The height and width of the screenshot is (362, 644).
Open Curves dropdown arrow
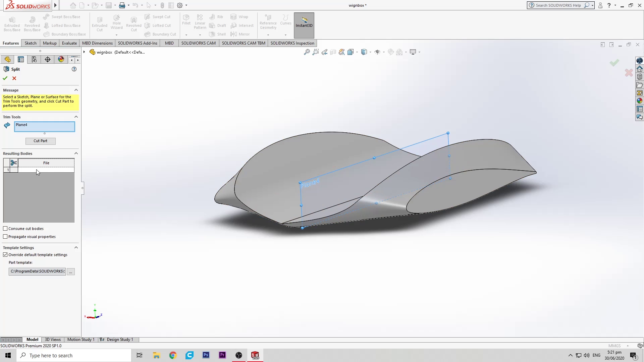[x=285, y=35]
